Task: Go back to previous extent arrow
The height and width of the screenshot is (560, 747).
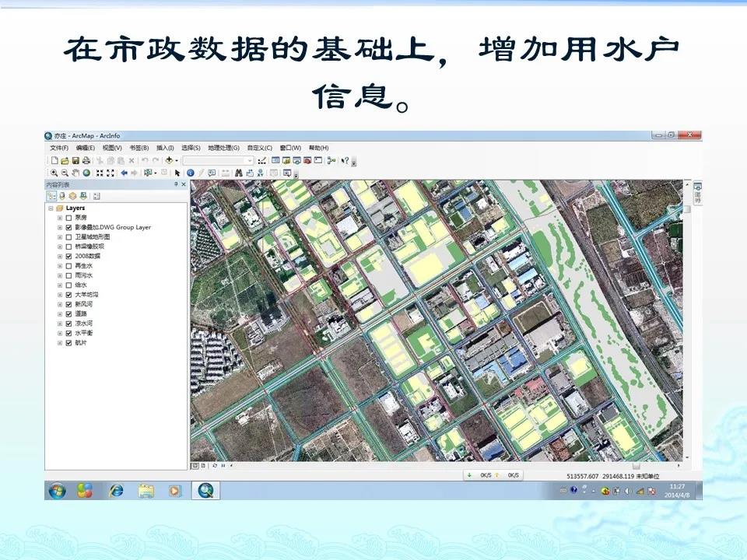Action: (124, 173)
